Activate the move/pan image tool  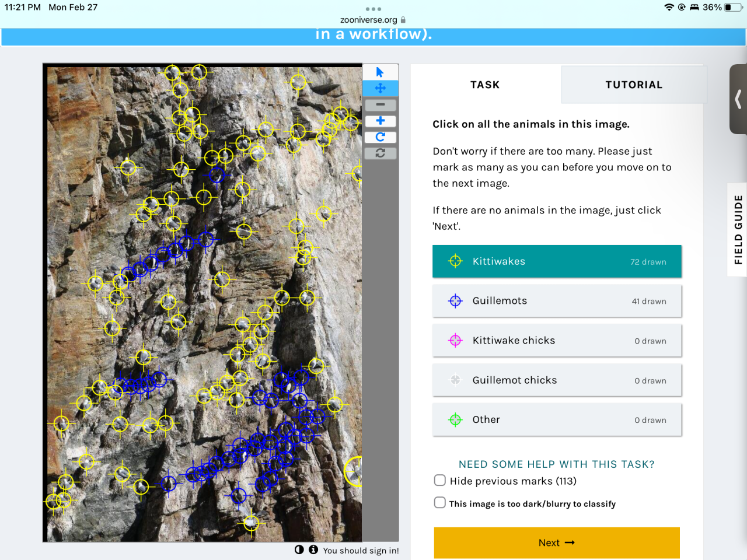pos(380,88)
